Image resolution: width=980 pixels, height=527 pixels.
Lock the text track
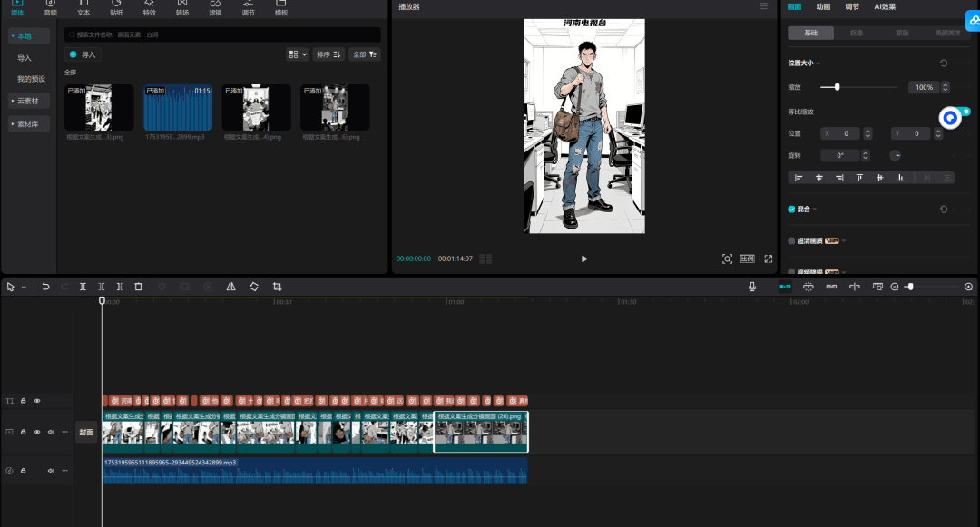[23, 401]
